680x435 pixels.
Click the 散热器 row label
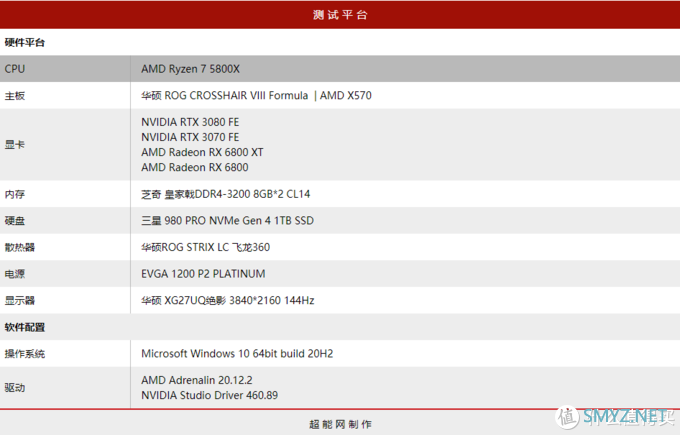coord(20,247)
